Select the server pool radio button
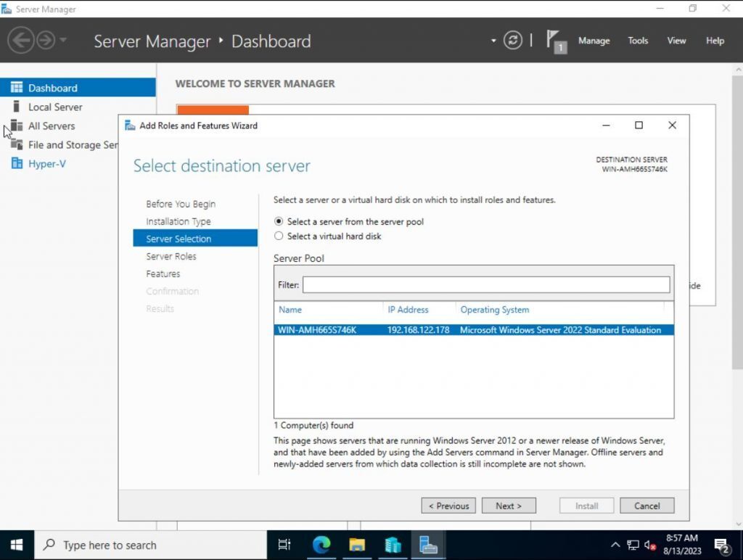This screenshot has width=743, height=560. [279, 221]
